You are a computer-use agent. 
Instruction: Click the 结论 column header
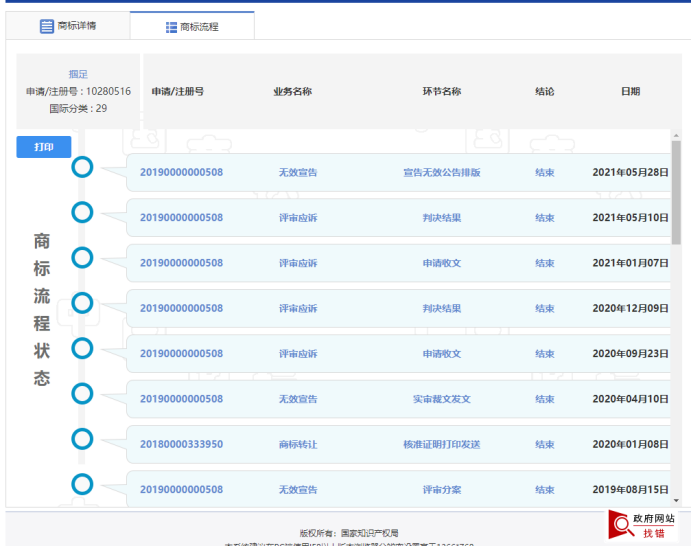point(545,91)
